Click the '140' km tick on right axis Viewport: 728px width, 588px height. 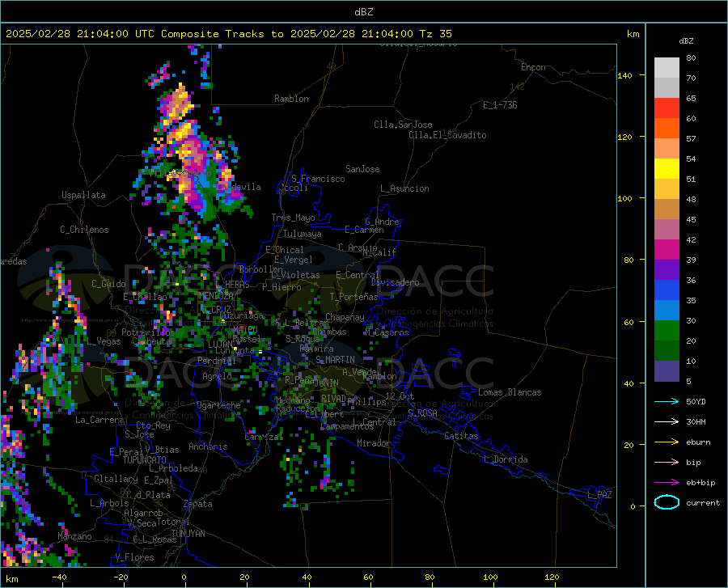[624, 75]
